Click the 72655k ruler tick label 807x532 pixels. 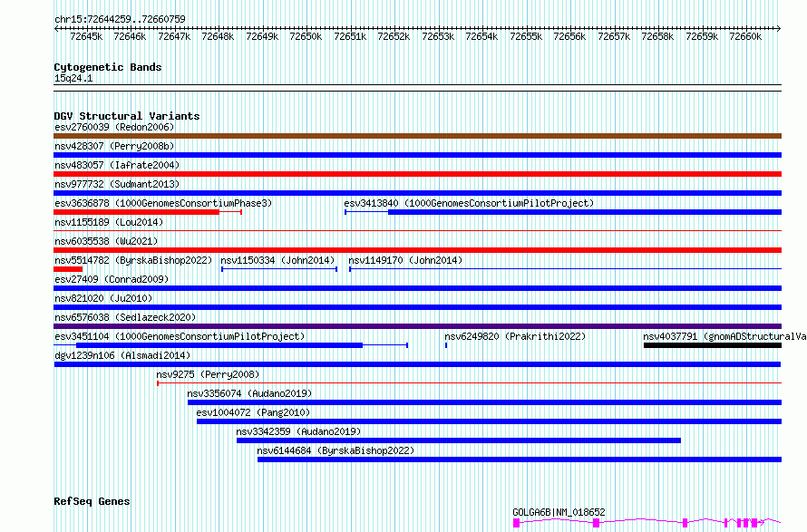pyautogui.click(x=526, y=36)
